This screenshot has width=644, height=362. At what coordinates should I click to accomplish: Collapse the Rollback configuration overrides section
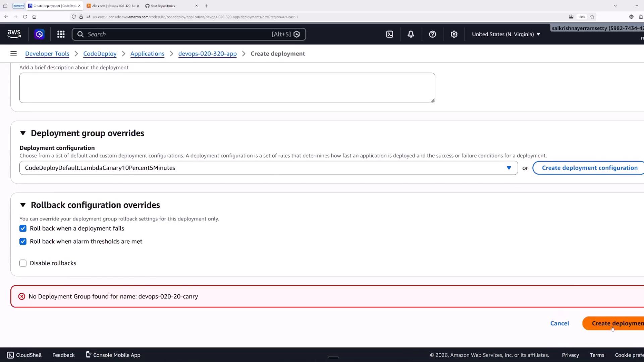click(23, 205)
